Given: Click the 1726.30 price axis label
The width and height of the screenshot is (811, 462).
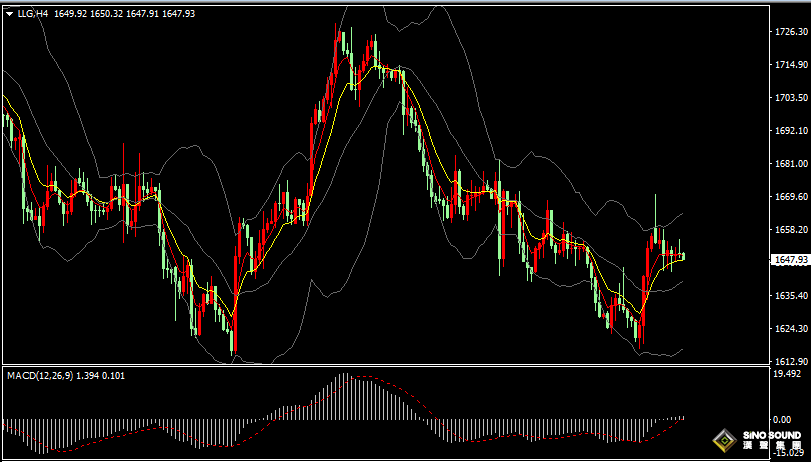Looking at the screenshot, I should click(x=790, y=32).
